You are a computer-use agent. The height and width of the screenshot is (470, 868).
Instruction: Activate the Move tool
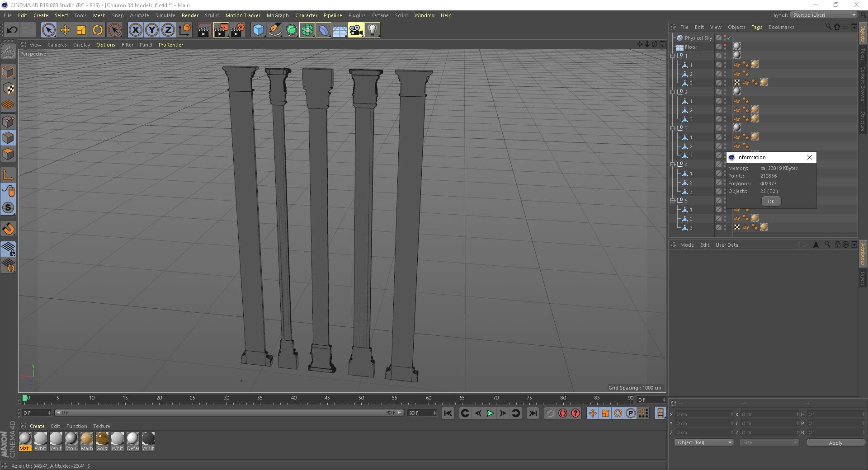[65, 30]
